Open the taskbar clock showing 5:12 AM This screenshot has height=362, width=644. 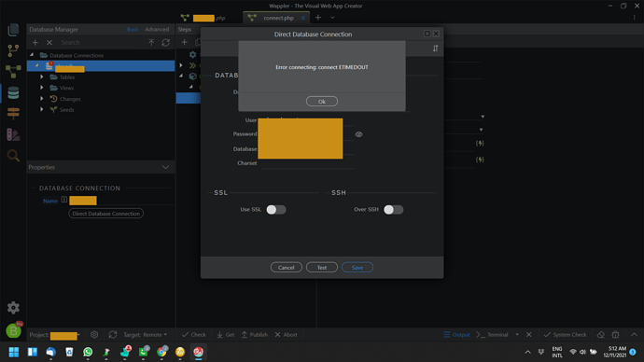614,352
